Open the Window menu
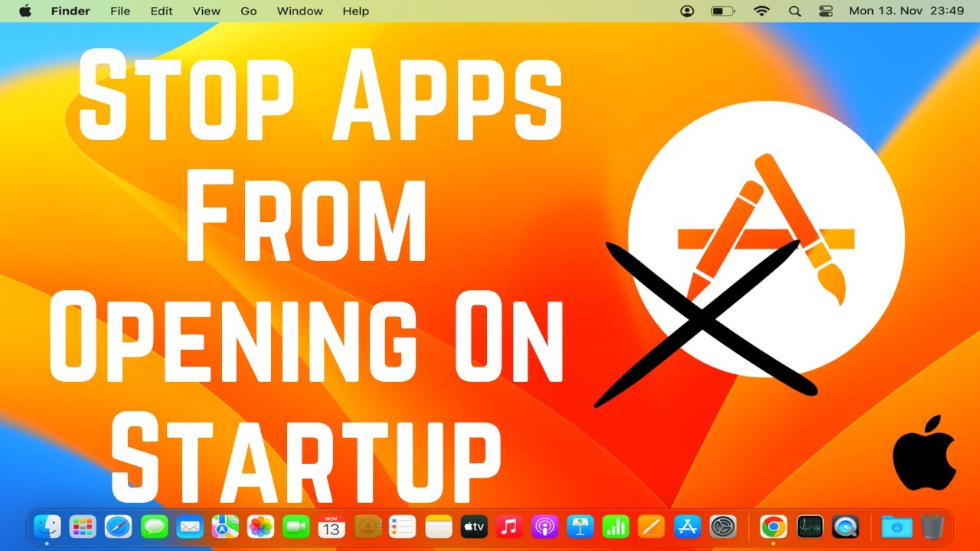 point(299,11)
